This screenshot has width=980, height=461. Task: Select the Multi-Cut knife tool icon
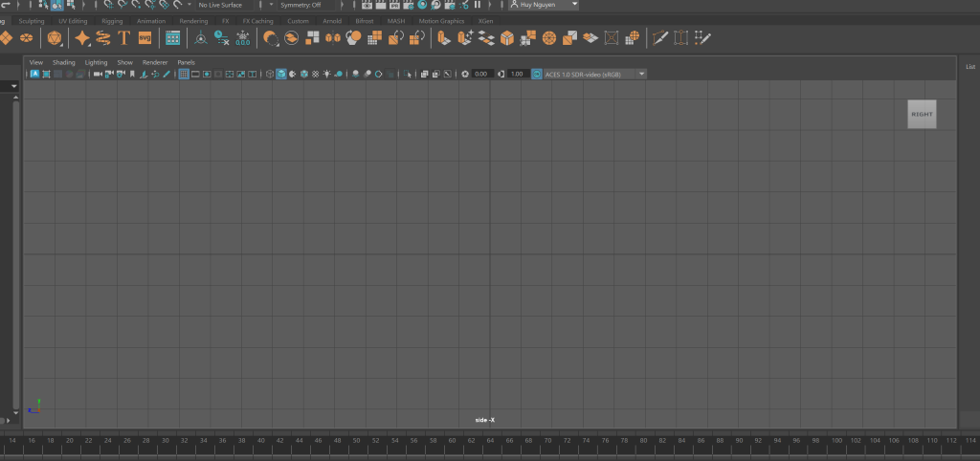coord(659,38)
